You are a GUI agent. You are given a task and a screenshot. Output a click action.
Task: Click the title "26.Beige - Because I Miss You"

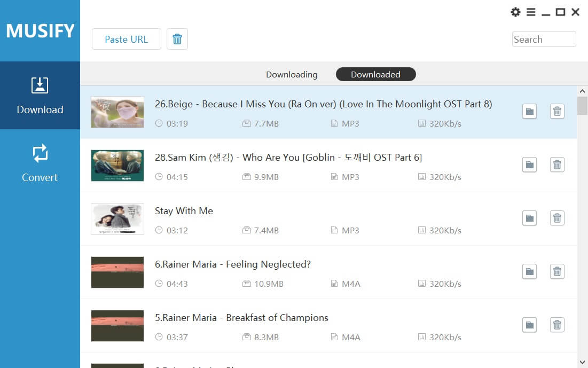323,104
